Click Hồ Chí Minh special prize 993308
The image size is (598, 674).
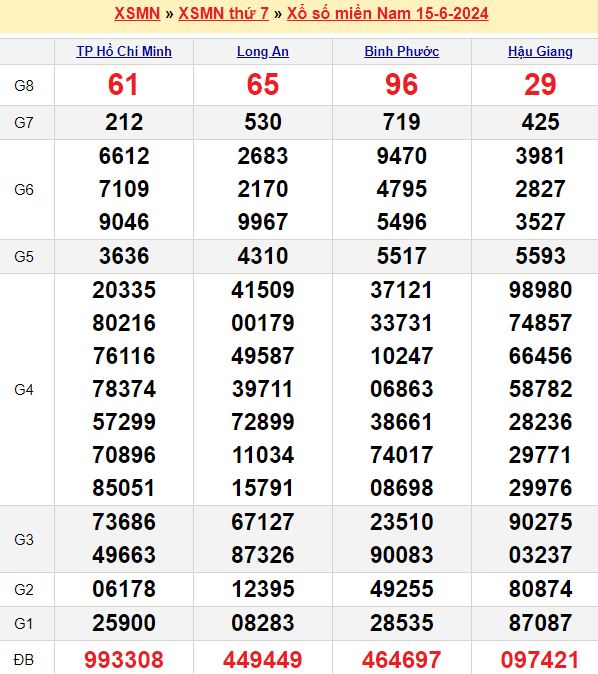pyautogui.click(x=124, y=659)
